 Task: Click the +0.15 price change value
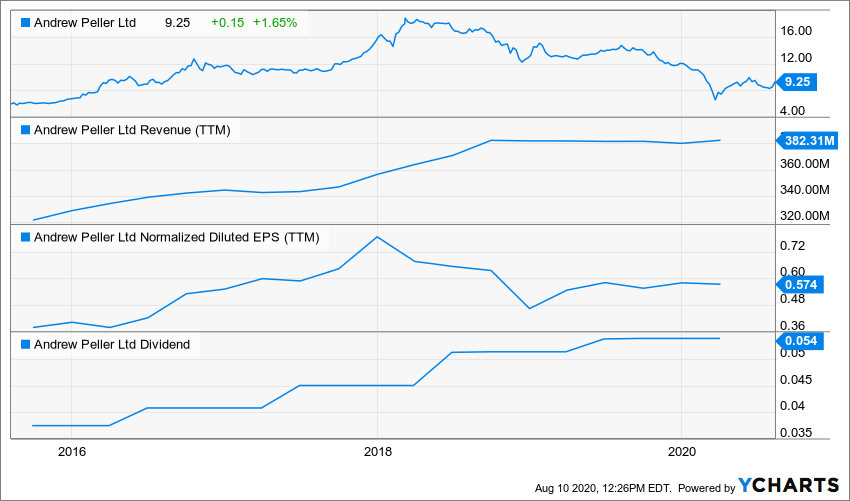(228, 23)
